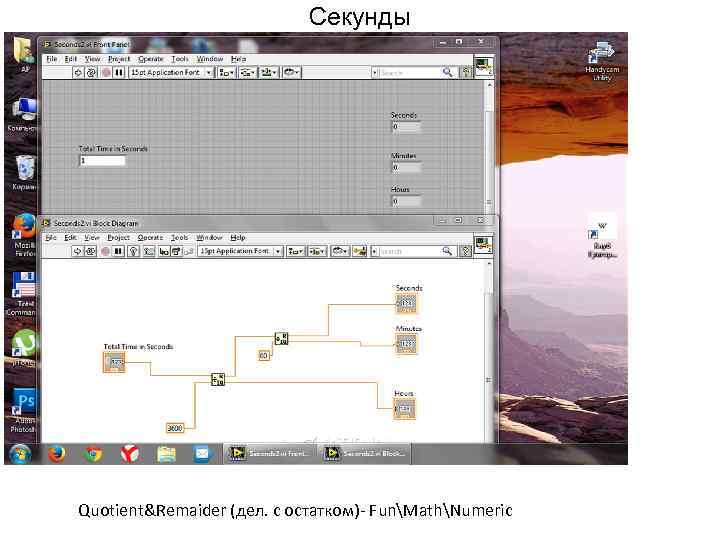
Task: Click magnifier search icon in Front Panel
Action: 447,72
